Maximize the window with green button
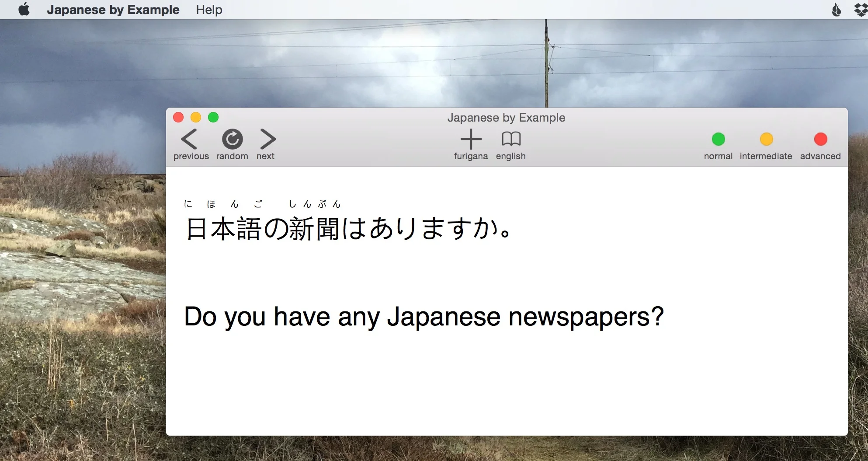This screenshot has height=461, width=868. click(x=213, y=117)
